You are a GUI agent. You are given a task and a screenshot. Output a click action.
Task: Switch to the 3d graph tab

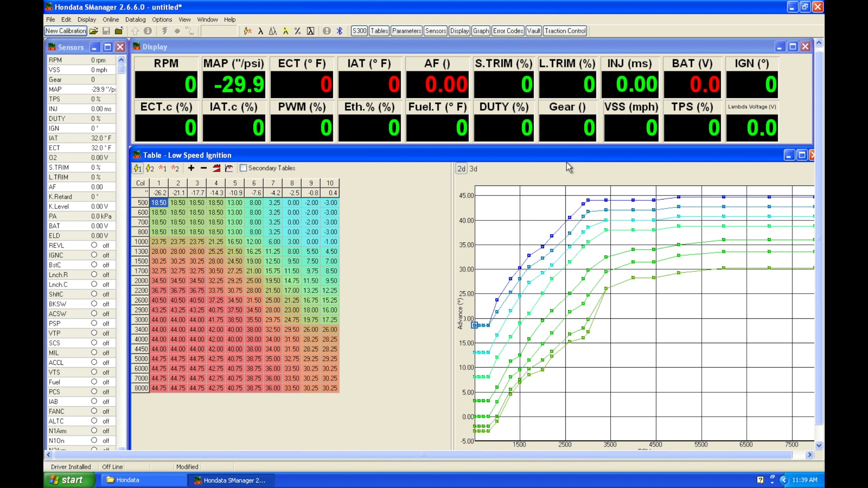473,169
